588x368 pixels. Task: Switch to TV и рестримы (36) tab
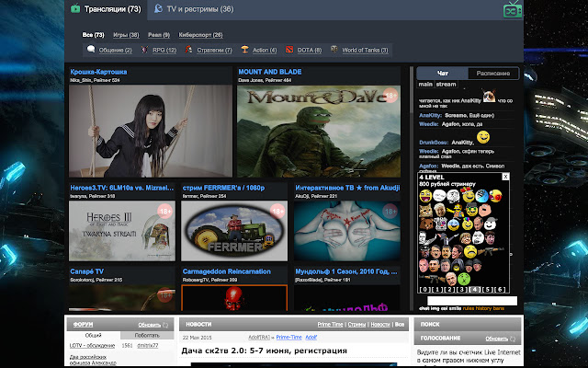pyautogui.click(x=194, y=9)
